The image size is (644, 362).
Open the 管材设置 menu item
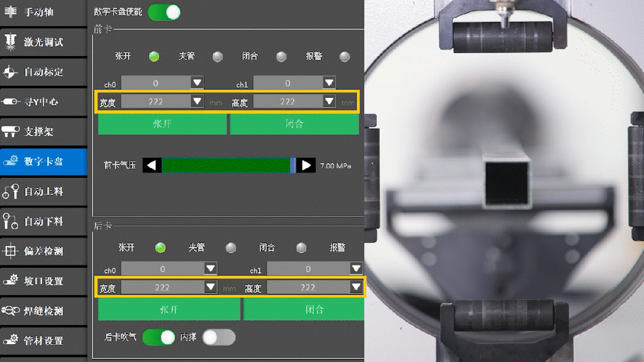click(44, 341)
